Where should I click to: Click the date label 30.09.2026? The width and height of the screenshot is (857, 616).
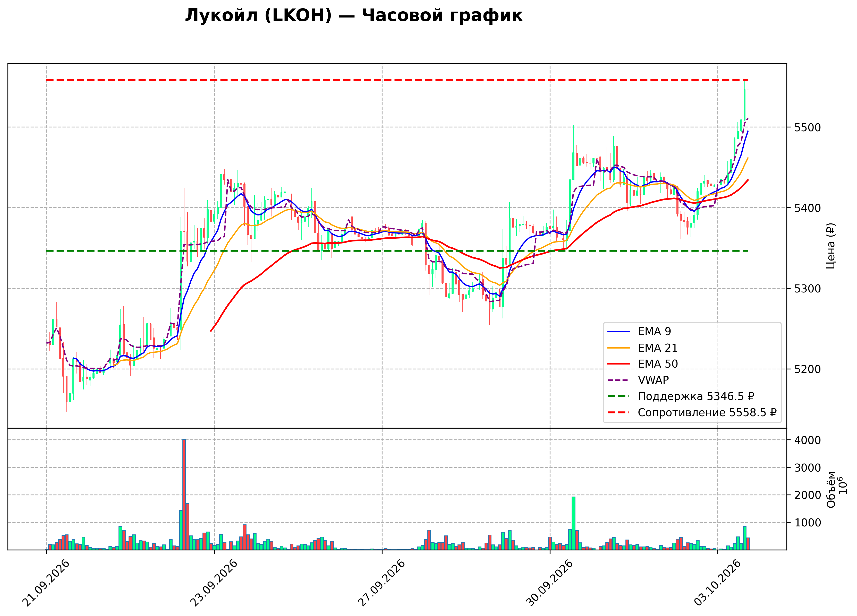coord(549,583)
